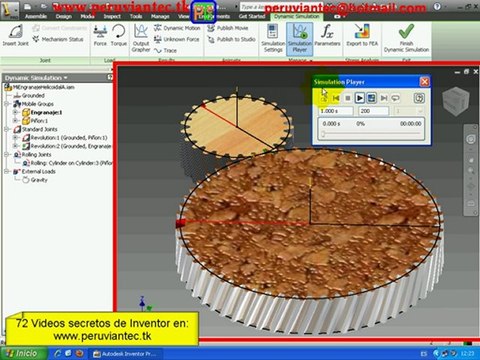Click Publish to Studio
The image size is (480, 360).
coord(231,39)
